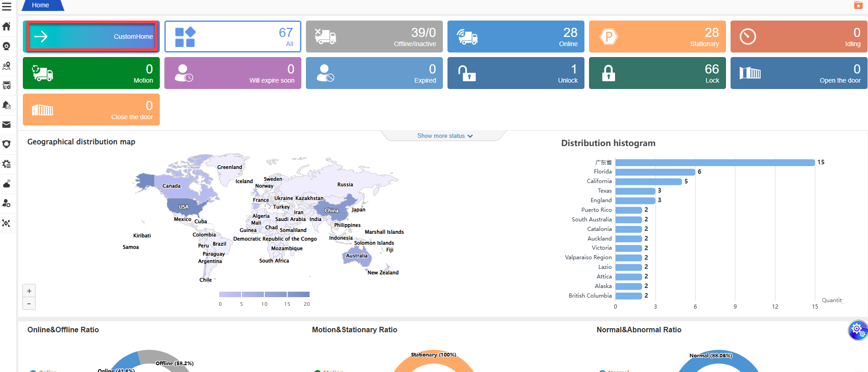Click the user settings sidebar icon
Image resolution: width=868 pixels, height=372 pixels.
point(6,203)
